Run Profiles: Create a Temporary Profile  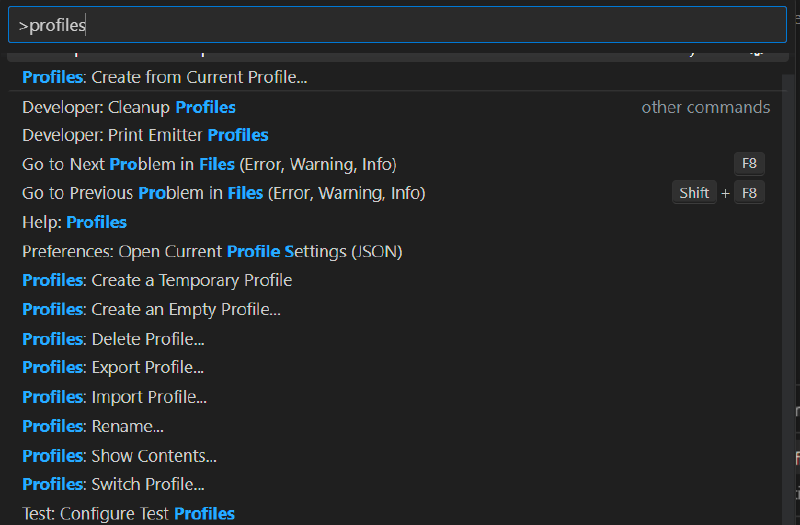[157, 280]
